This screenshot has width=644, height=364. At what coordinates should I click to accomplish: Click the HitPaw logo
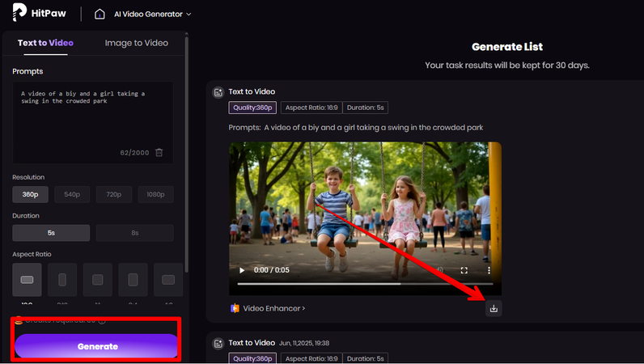(x=39, y=12)
